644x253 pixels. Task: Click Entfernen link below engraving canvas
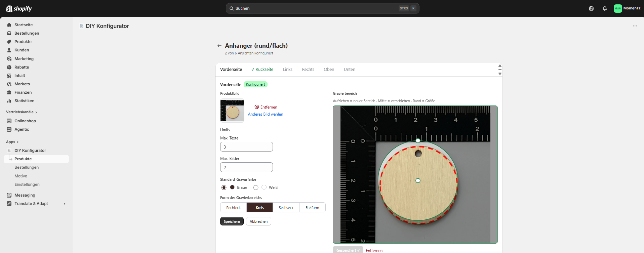[374, 251]
